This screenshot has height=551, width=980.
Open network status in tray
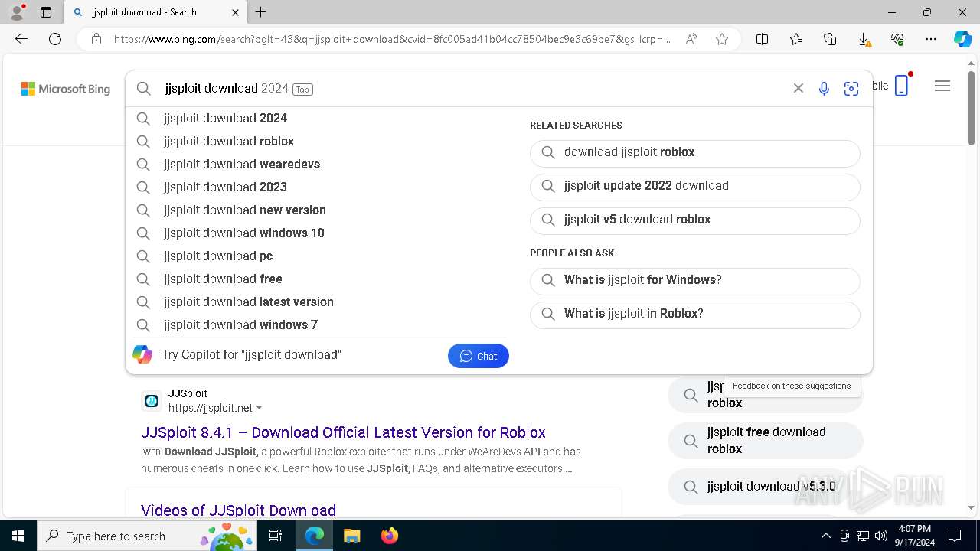click(x=863, y=536)
